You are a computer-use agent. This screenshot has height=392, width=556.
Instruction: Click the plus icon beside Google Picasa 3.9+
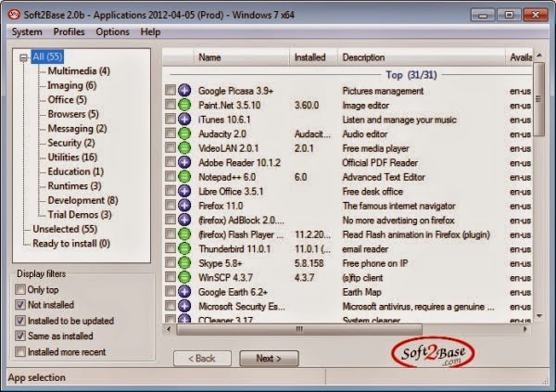pyautogui.click(x=184, y=91)
